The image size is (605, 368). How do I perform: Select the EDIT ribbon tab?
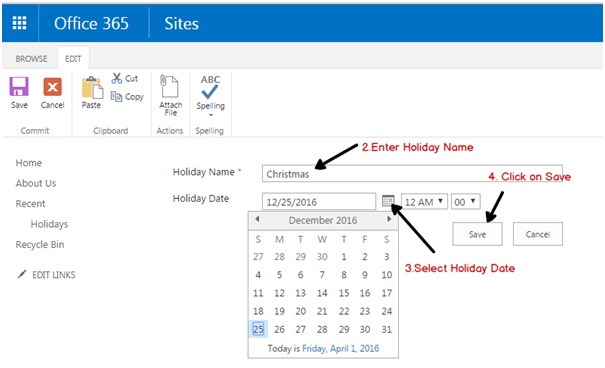click(73, 59)
